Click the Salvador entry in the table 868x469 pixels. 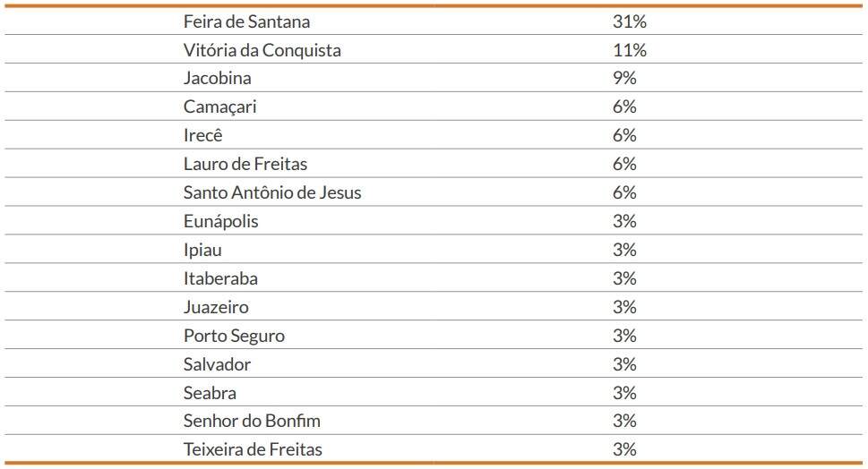pos(217,364)
